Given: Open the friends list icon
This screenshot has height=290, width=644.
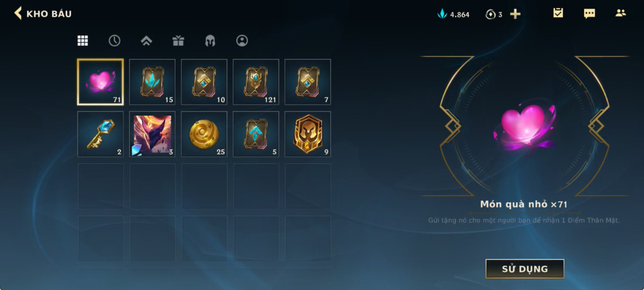Looking at the screenshot, I should (621, 13).
